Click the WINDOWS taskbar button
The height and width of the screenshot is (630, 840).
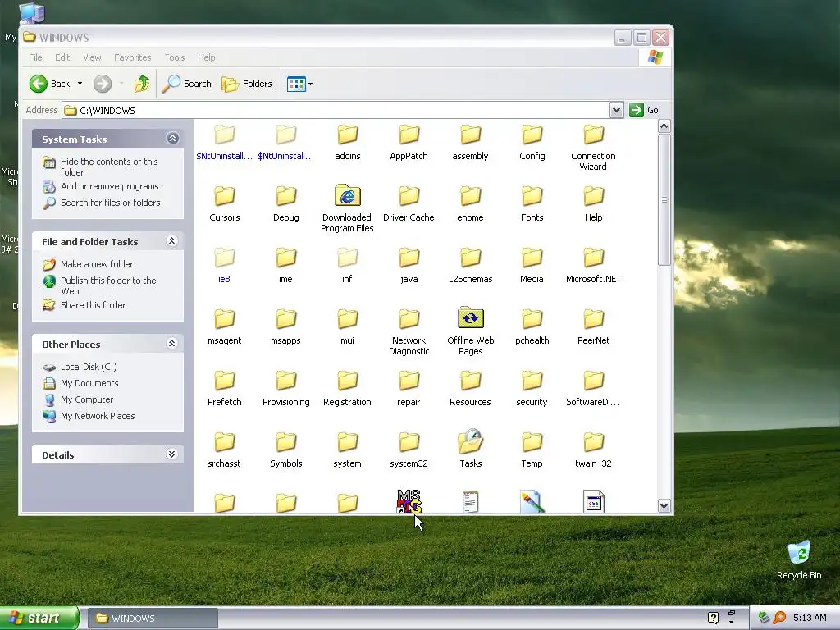pos(152,619)
